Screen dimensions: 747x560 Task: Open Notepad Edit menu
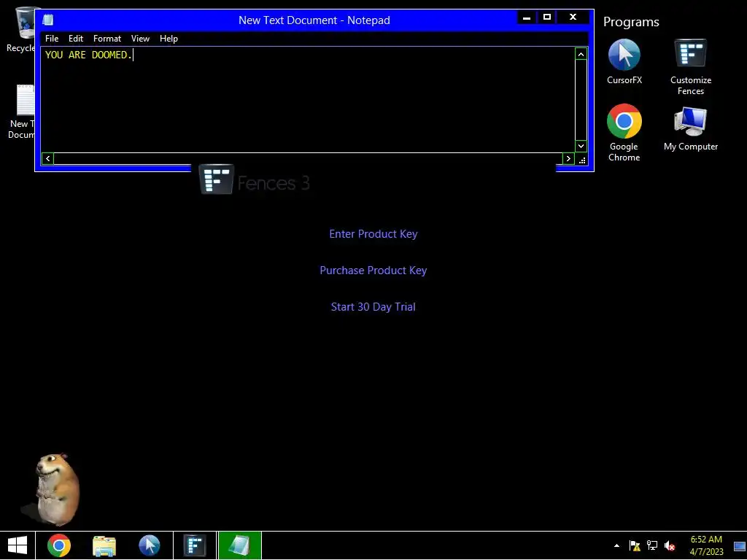76,39
